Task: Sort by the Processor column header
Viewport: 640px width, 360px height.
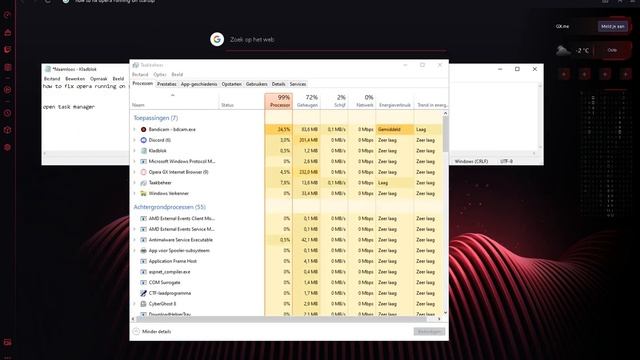Action: click(x=278, y=101)
